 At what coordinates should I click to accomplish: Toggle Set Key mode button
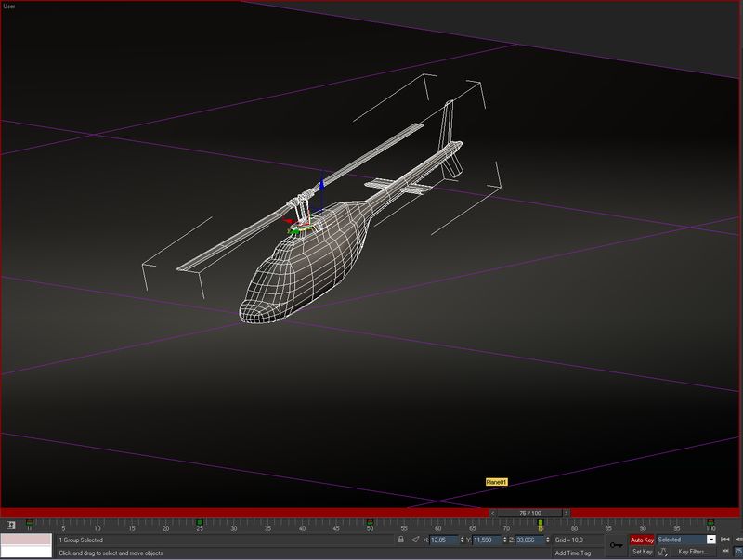coord(642,552)
